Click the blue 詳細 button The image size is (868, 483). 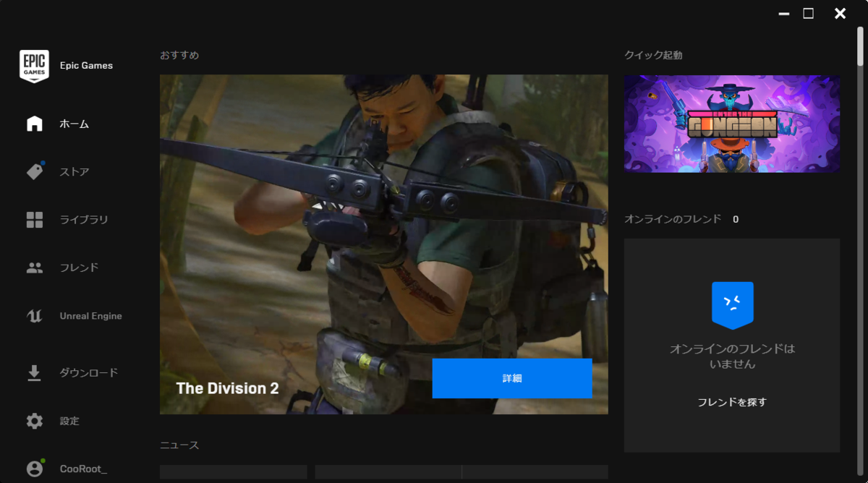(512, 378)
